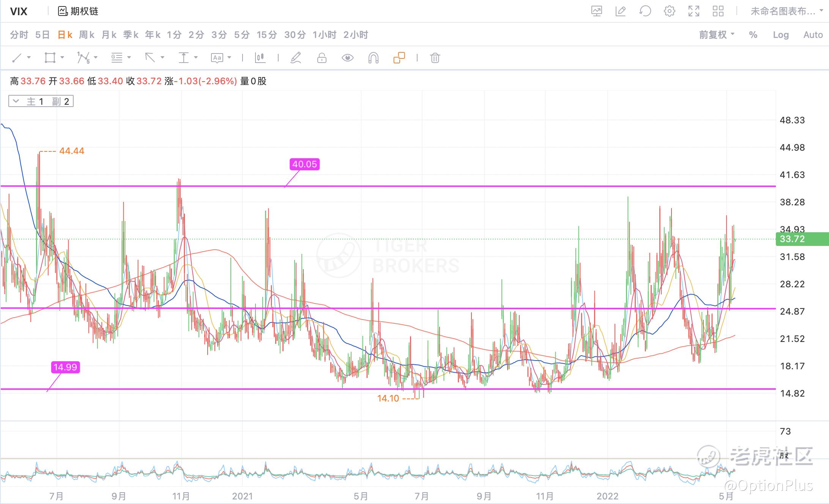Select the 15分 interval tab
The image size is (829, 504).
coord(266,35)
